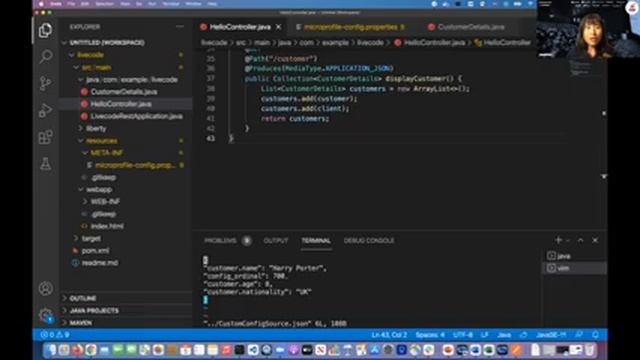The height and width of the screenshot is (360, 640).
Task: Open the Apple menu
Action: 41,4
